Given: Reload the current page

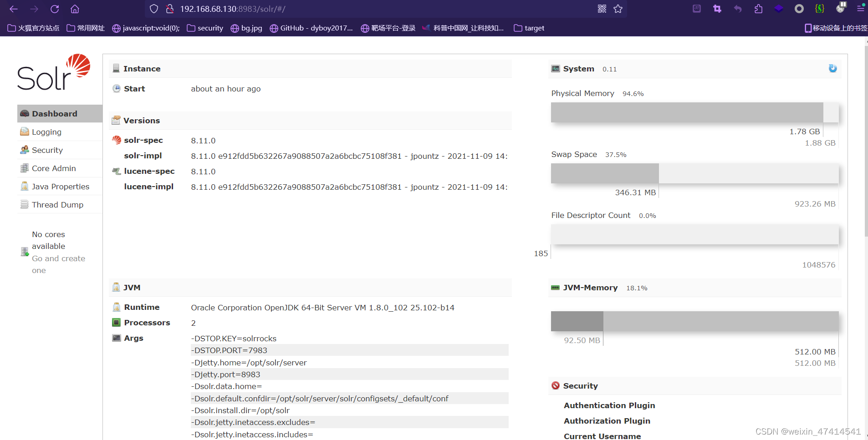Looking at the screenshot, I should [x=55, y=9].
